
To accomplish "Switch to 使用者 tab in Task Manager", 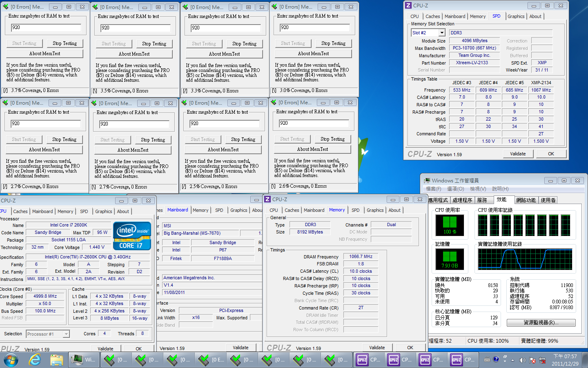I will click(548, 200).
